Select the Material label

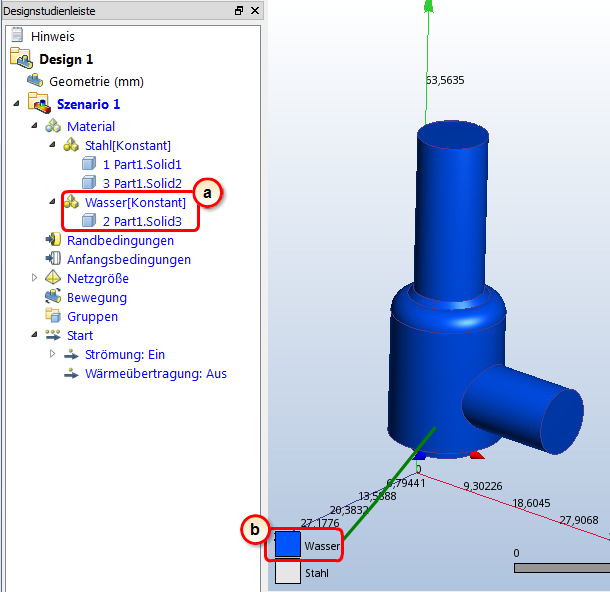pos(91,126)
